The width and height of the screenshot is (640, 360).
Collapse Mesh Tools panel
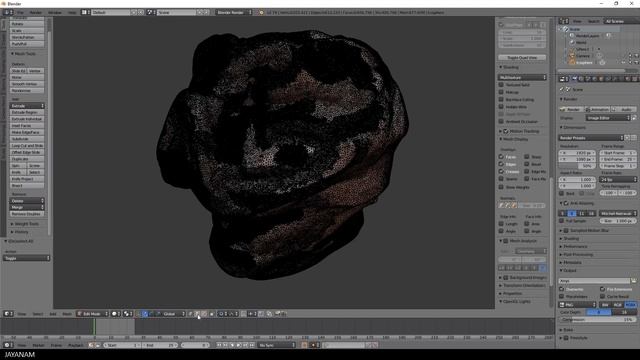click(x=24, y=53)
